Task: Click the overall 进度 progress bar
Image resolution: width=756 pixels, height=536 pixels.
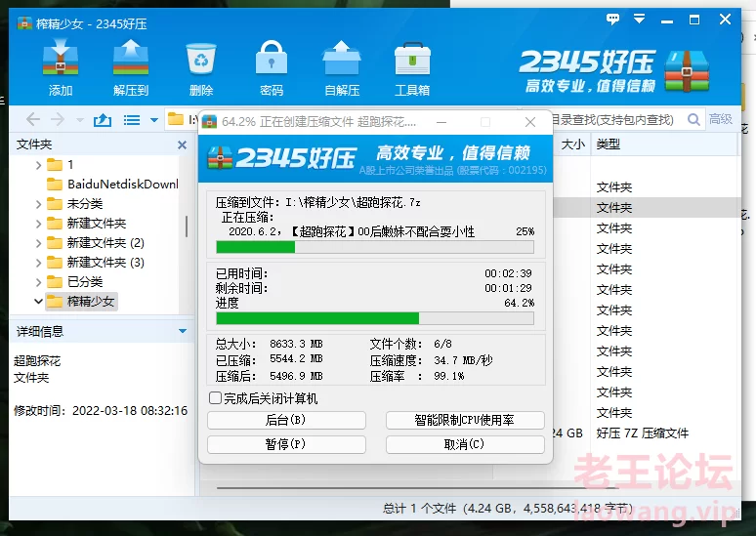Action: [375, 318]
